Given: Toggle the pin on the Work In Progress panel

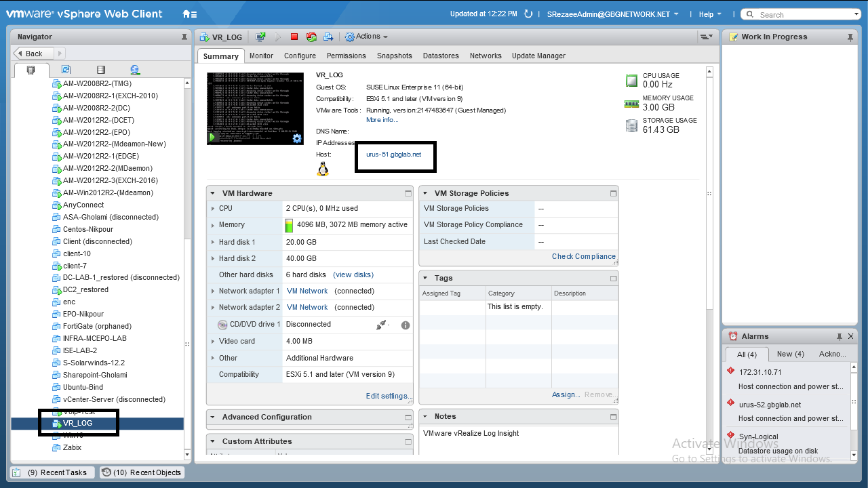Looking at the screenshot, I should pos(850,37).
